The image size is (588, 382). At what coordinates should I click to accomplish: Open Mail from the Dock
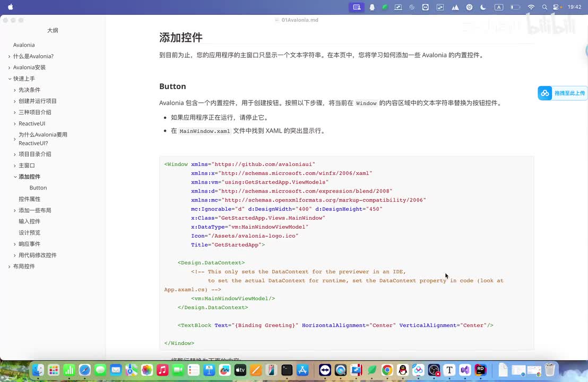point(116,370)
